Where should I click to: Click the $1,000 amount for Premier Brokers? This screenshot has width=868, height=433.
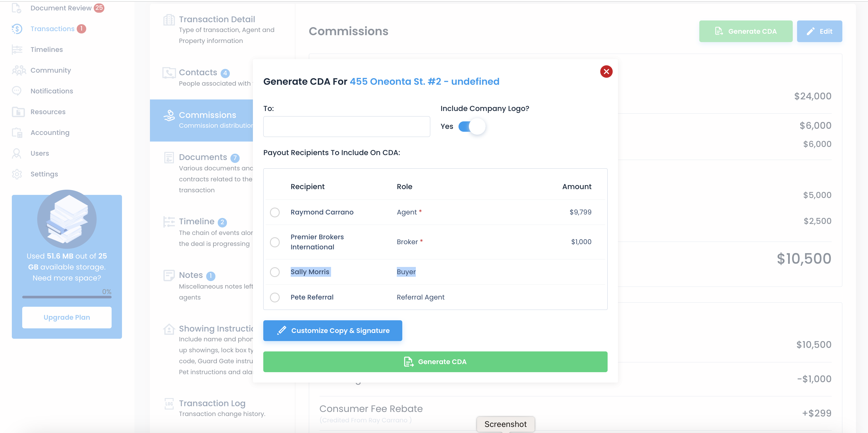(x=581, y=242)
